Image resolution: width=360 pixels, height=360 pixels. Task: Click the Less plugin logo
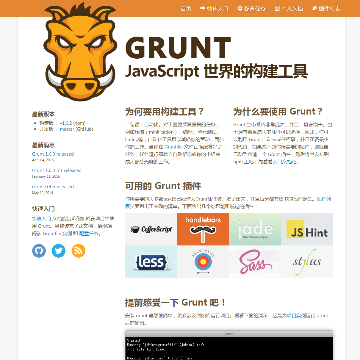click(x=151, y=262)
